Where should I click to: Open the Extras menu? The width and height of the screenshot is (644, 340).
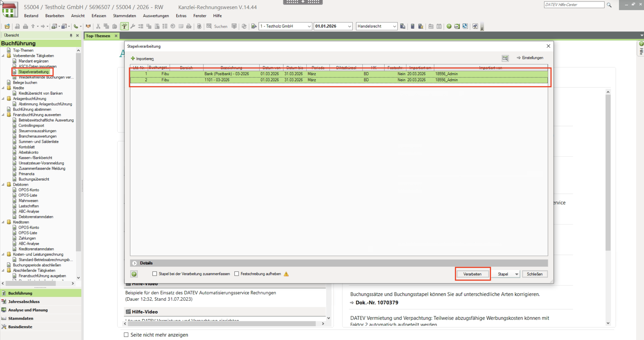(181, 16)
